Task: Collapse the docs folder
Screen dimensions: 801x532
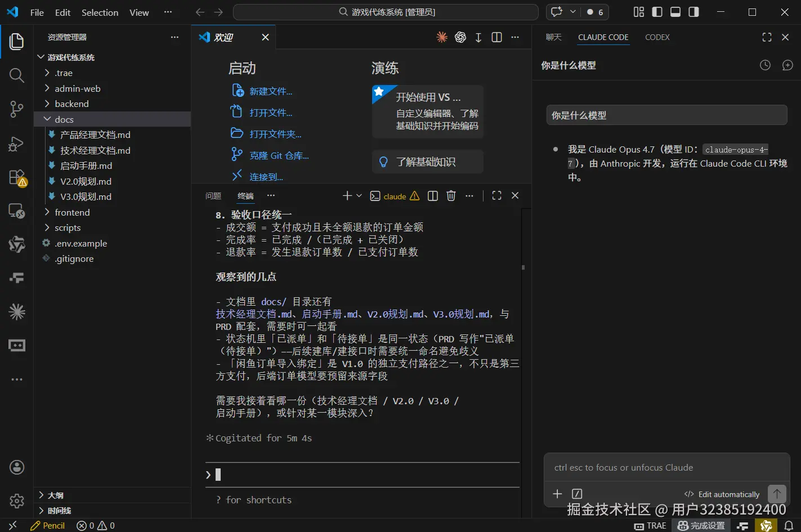Action: point(113,119)
